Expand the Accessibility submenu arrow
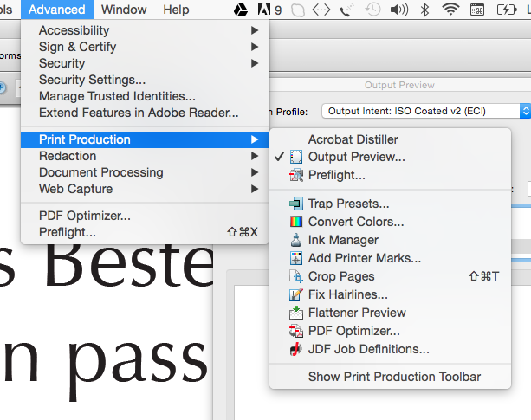This screenshot has width=531, height=420. click(255, 30)
